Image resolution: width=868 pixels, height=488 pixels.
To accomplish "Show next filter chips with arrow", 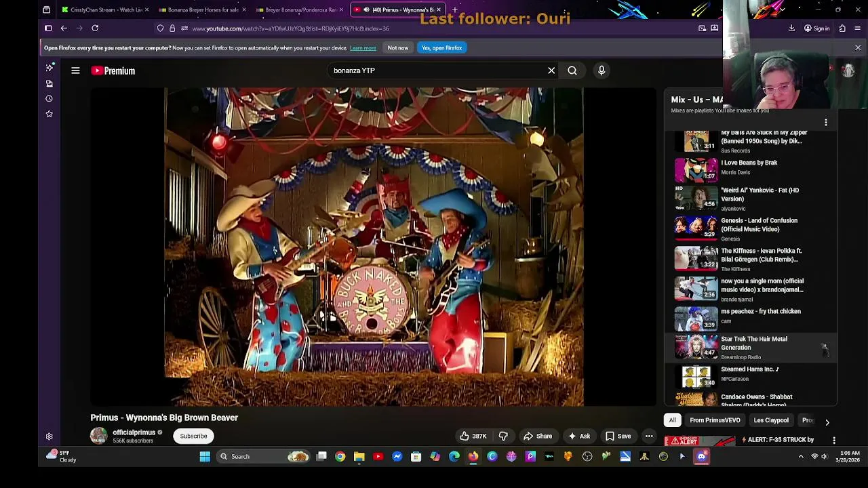I will (x=827, y=422).
